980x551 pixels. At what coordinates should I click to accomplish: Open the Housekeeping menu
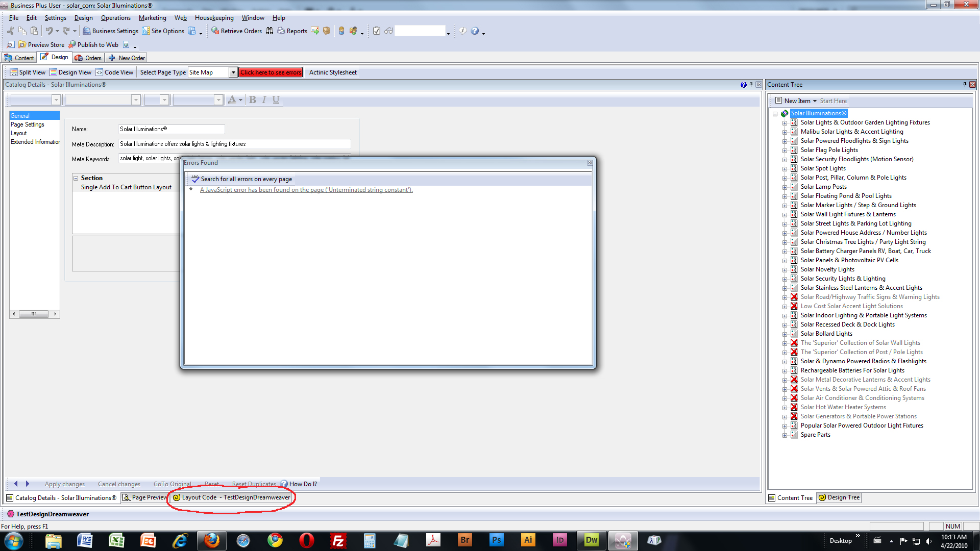click(214, 18)
